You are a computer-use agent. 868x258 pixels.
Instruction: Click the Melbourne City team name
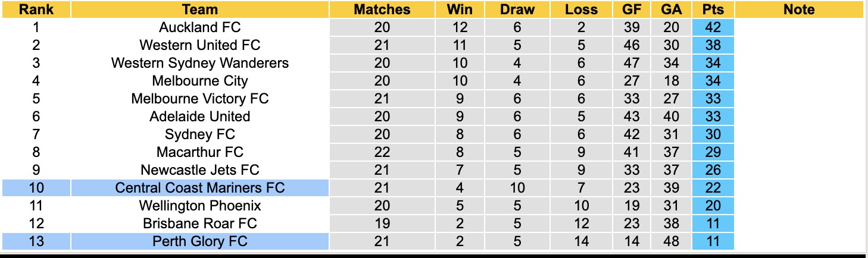tap(200, 81)
